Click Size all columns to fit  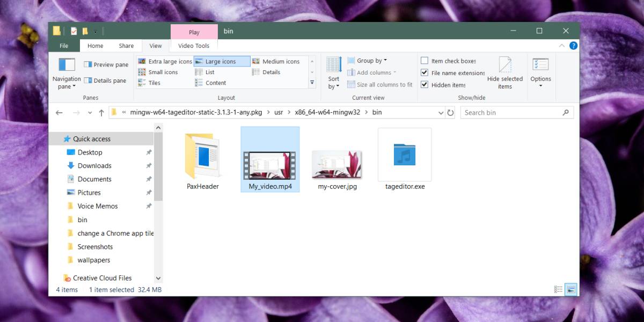(x=380, y=84)
